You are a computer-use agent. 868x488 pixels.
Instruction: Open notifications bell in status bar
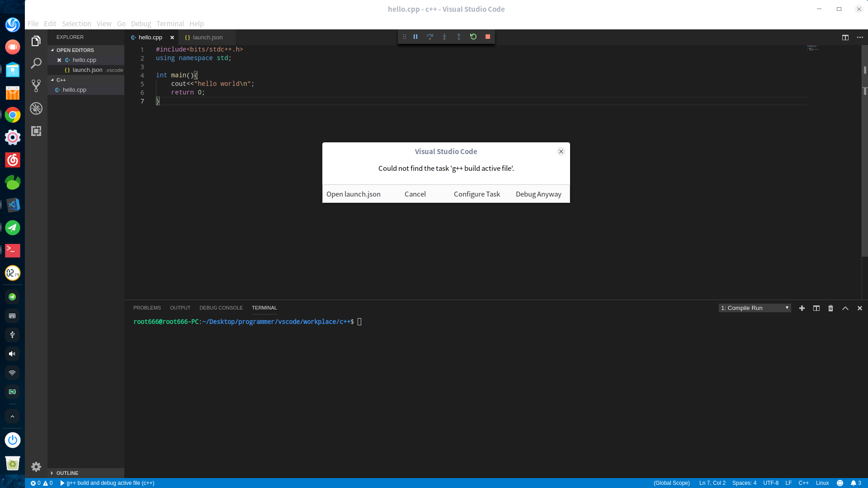coord(856,483)
